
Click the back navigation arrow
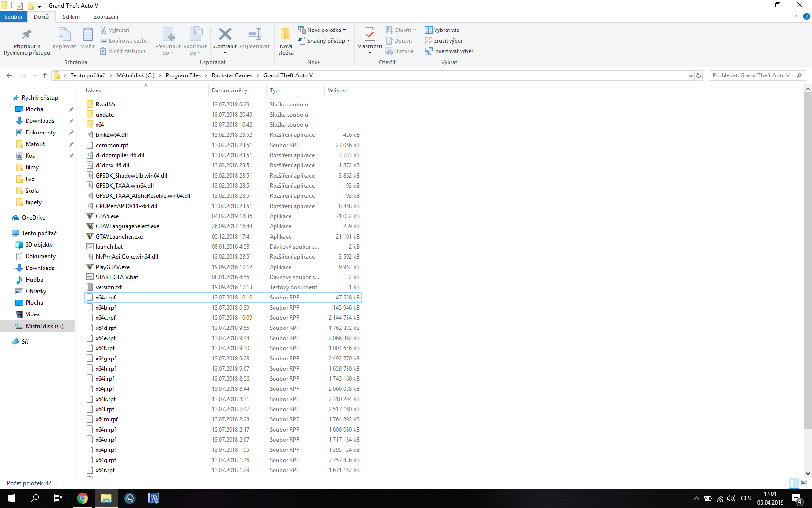pos(9,75)
